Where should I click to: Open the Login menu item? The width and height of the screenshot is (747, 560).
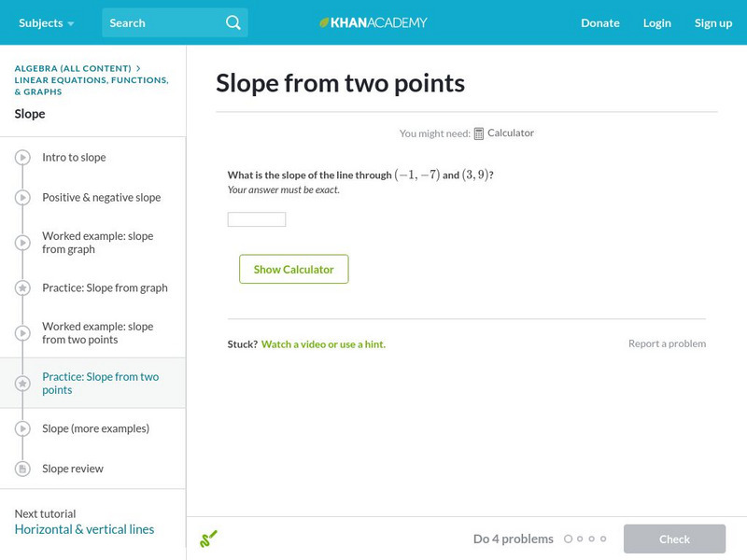tap(656, 22)
